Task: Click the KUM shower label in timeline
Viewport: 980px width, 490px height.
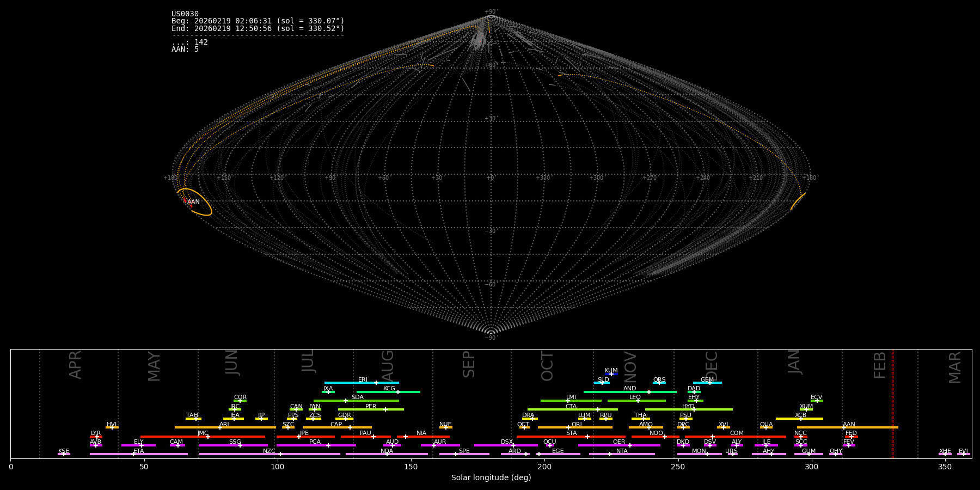Action: click(611, 371)
